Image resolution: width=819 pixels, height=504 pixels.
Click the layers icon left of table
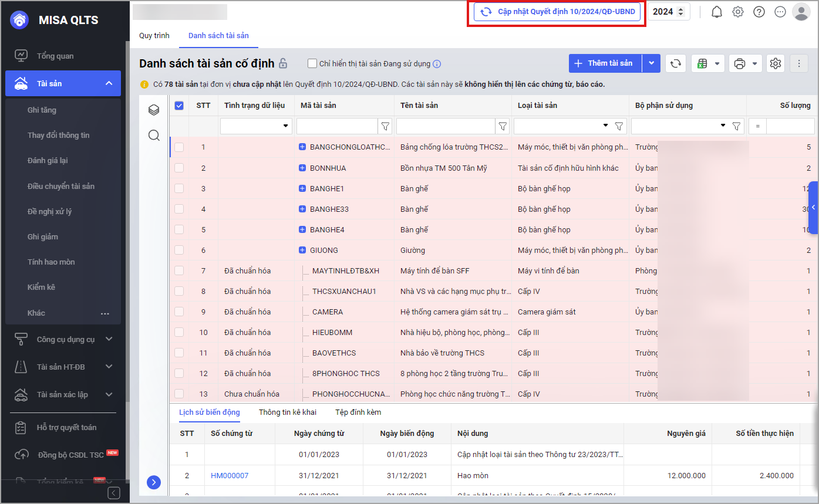154,110
